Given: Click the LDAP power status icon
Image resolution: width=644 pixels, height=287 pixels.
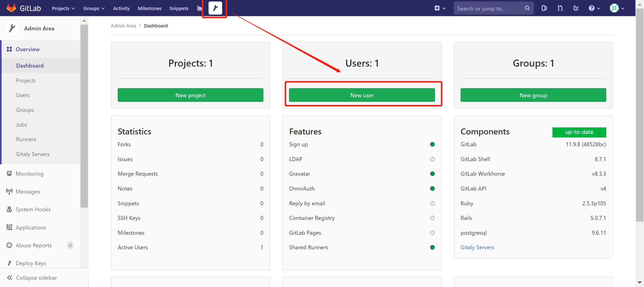Looking at the screenshot, I should pos(432,159).
